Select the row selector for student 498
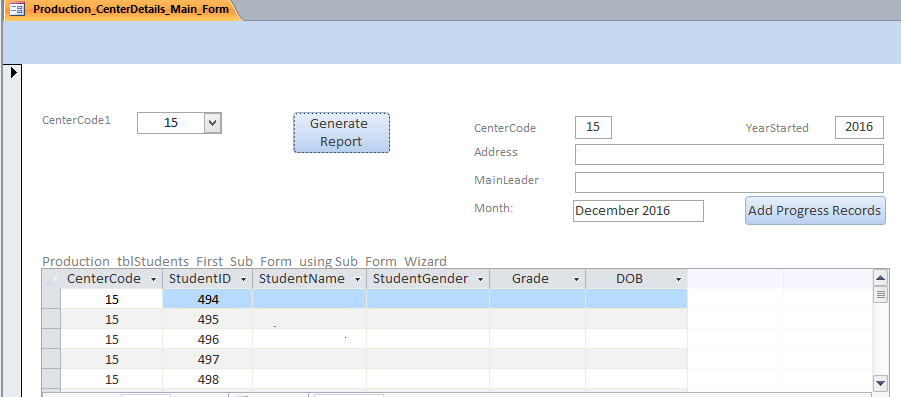This screenshot has height=397, width=901. (x=51, y=379)
